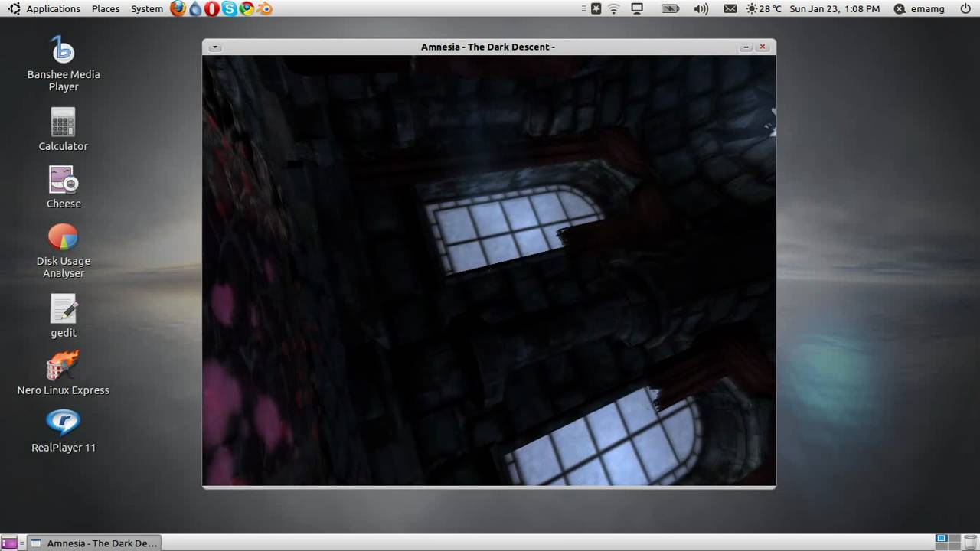980x551 pixels.
Task: Select Amnesia taskbar window button
Action: coord(94,543)
